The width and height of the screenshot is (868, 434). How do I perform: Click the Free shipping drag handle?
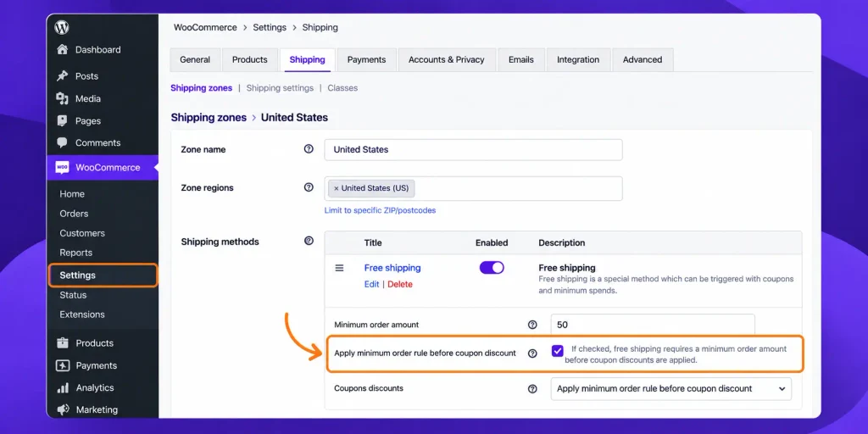coord(339,268)
